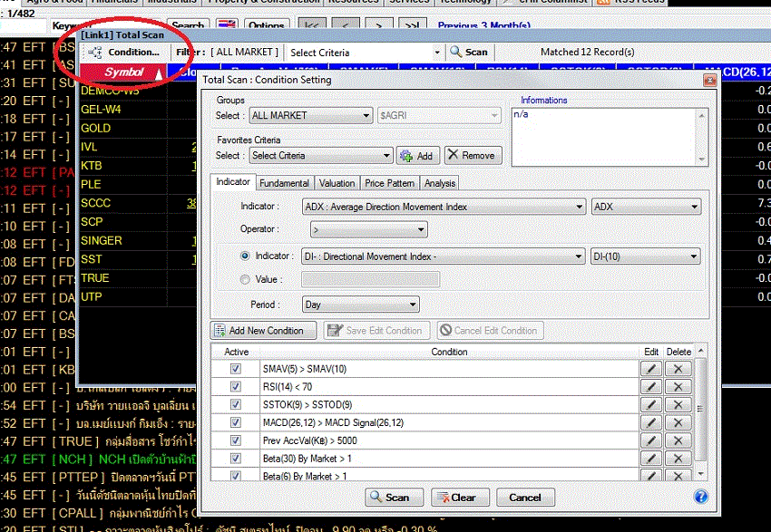Switch to the Fundamental tab
This screenshot has width=771, height=532.
[x=284, y=183]
